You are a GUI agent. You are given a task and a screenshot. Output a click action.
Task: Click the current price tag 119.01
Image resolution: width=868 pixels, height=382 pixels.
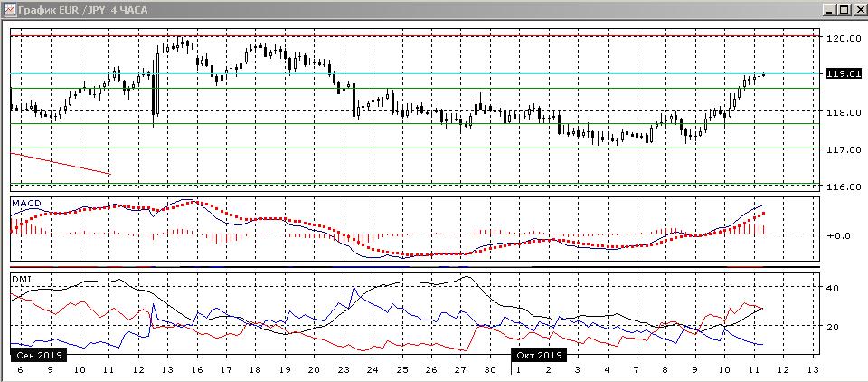pos(842,74)
